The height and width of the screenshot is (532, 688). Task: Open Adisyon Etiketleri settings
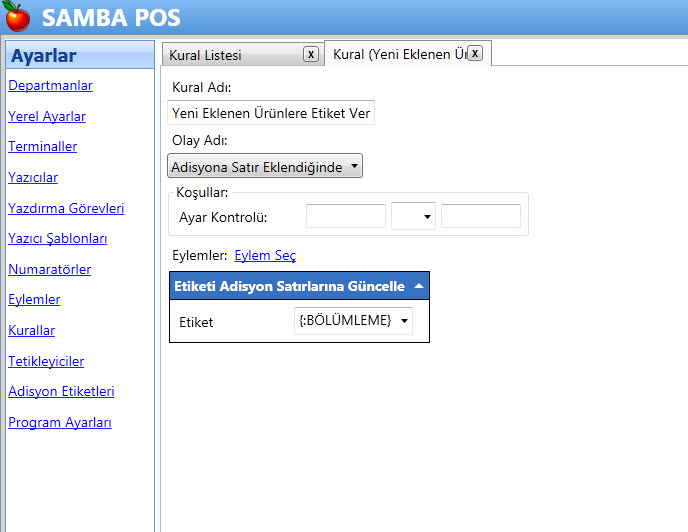point(61,391)
